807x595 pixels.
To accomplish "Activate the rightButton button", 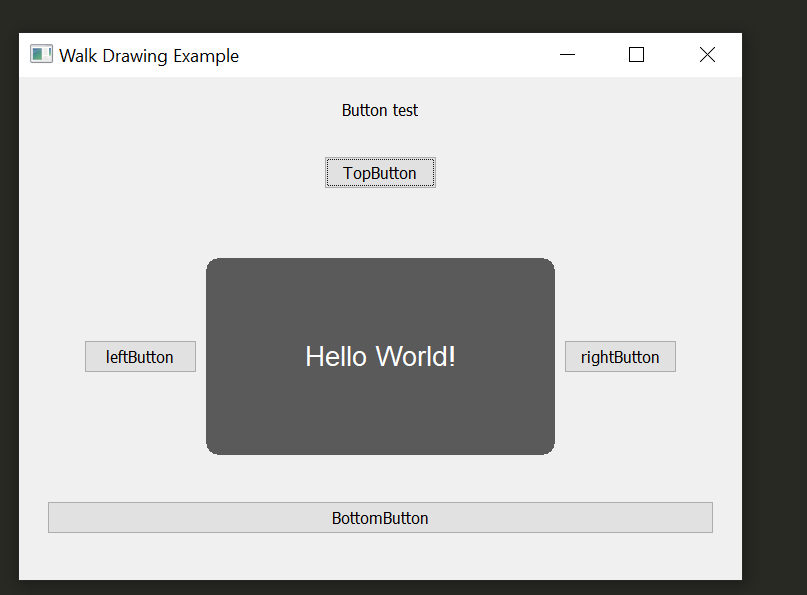I will [x=620, y=356].
